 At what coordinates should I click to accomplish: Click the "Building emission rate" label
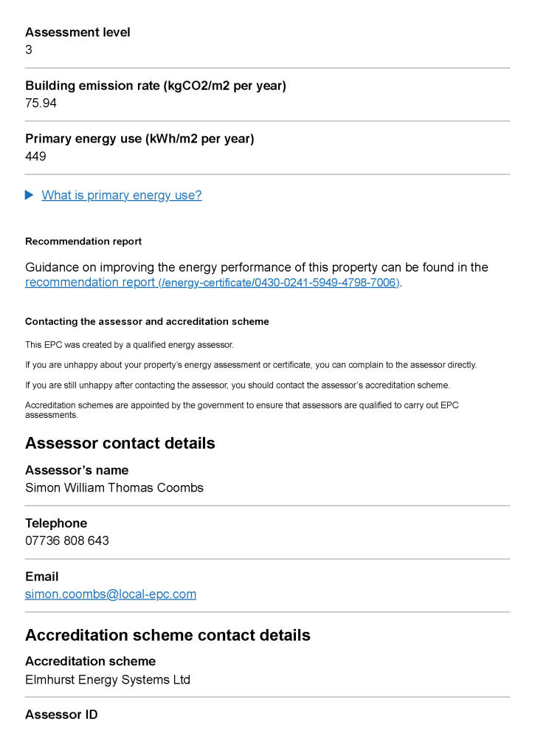[x=156, y=86]
